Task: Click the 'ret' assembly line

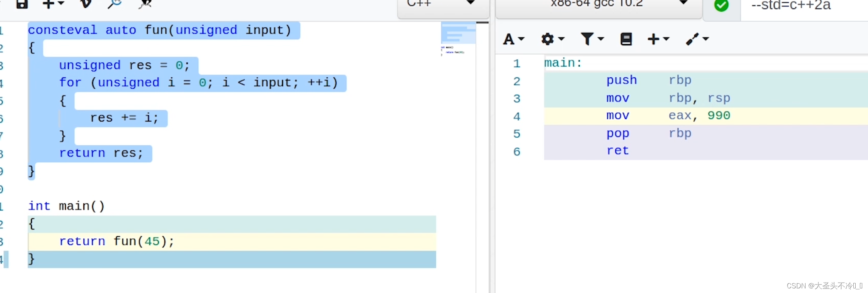Action: 706,151
